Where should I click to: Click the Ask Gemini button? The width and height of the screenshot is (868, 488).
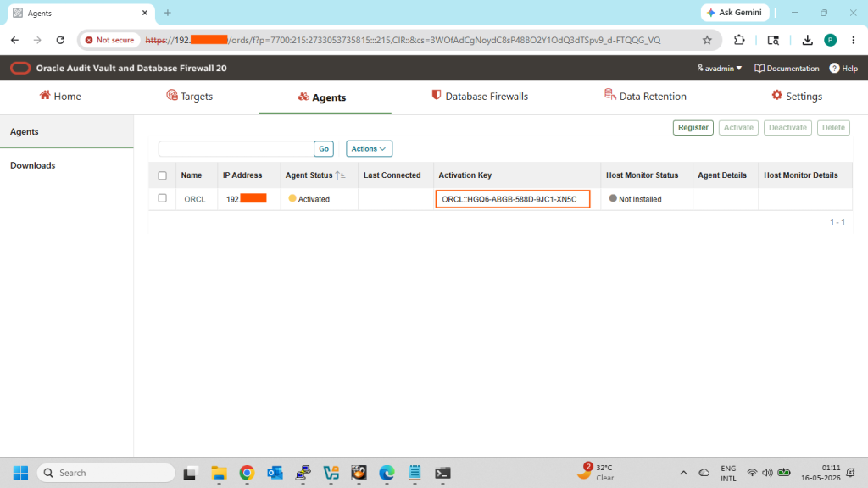click(735, 13)
